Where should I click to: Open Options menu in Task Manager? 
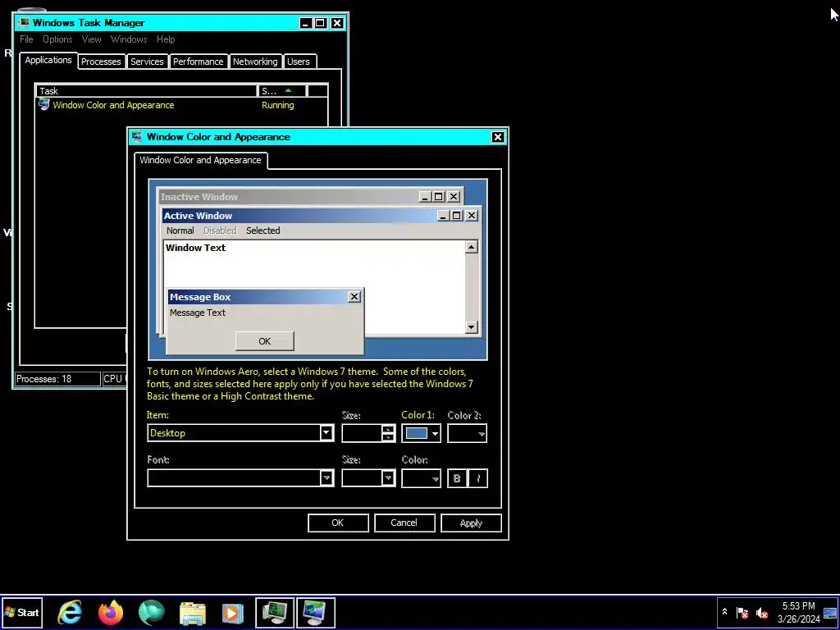[57, 39]
